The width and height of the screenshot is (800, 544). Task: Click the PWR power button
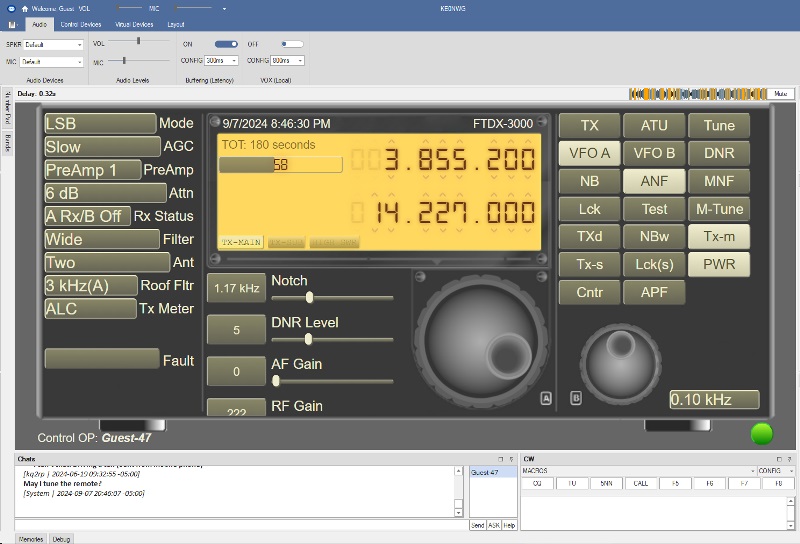719,264
